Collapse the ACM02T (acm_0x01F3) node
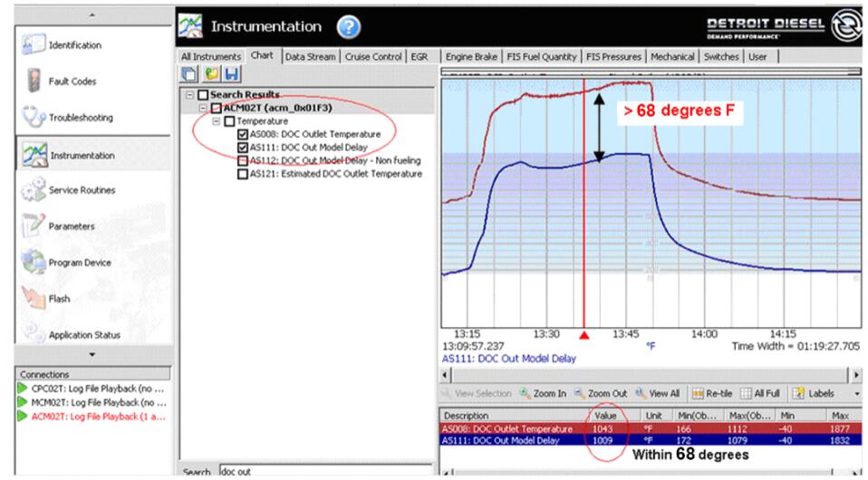The height and width of the screenshot is (480, 868). pos(202,108)
